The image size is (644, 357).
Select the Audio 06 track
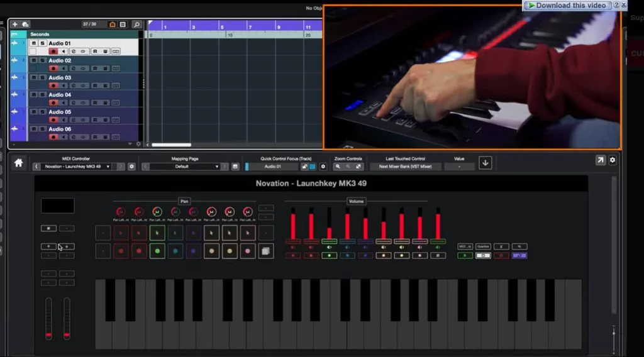tap(60, 129)
